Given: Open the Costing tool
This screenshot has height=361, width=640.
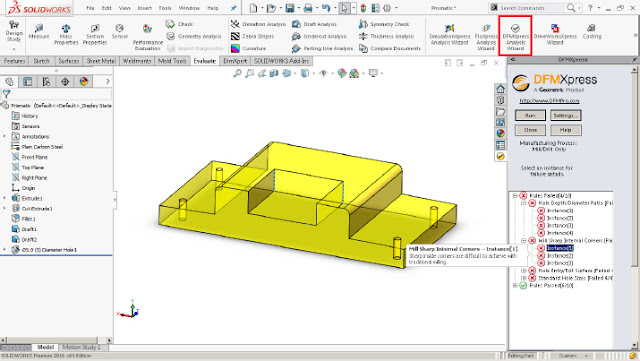Looking at the screenshot, I should 591,31.
